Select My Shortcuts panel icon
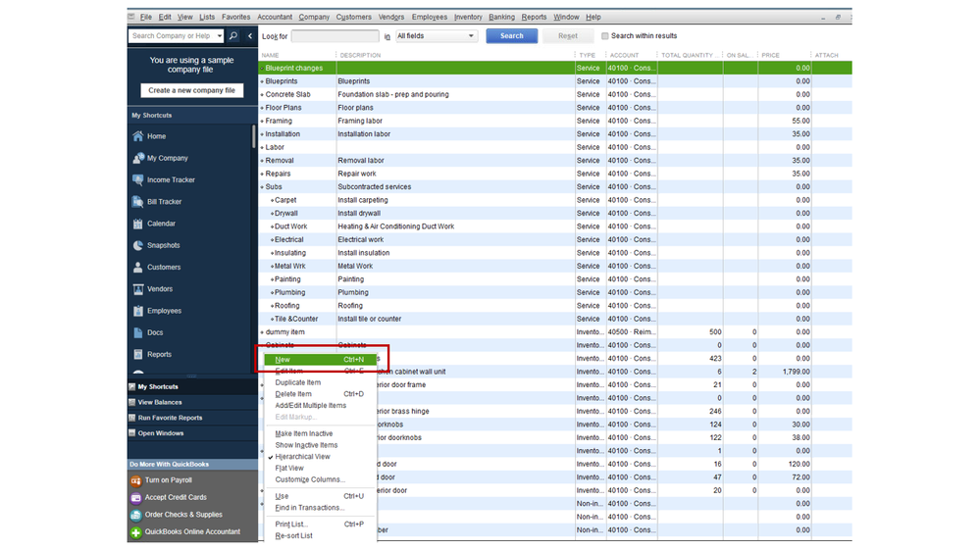Image resolution: width=980 pixels, height=551 pixels. pos(131,386)
